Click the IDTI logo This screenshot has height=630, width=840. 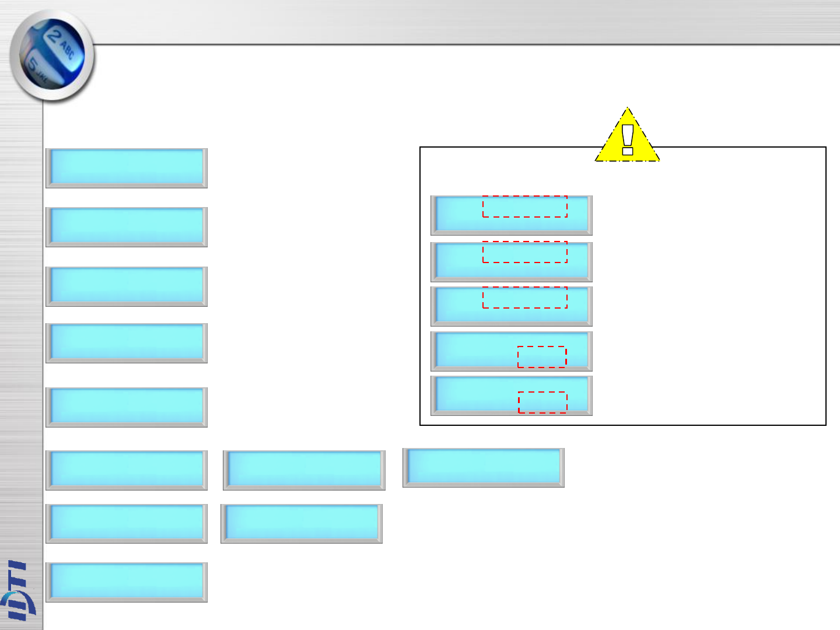(x=17, y=590)
